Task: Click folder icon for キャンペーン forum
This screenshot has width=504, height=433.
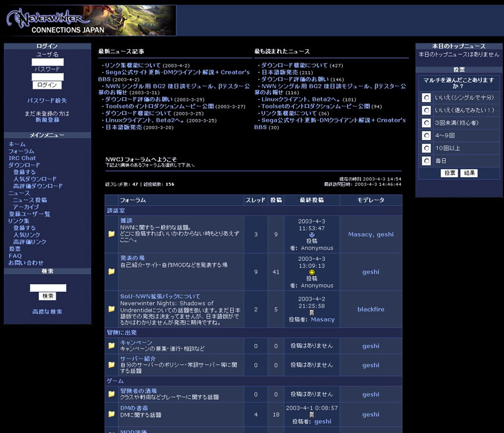Action: 112,345
